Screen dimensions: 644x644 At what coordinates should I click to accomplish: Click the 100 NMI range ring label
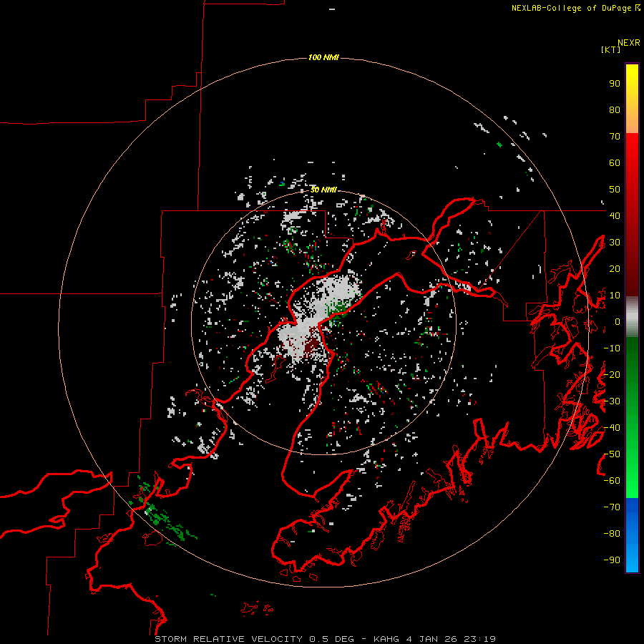323,57
